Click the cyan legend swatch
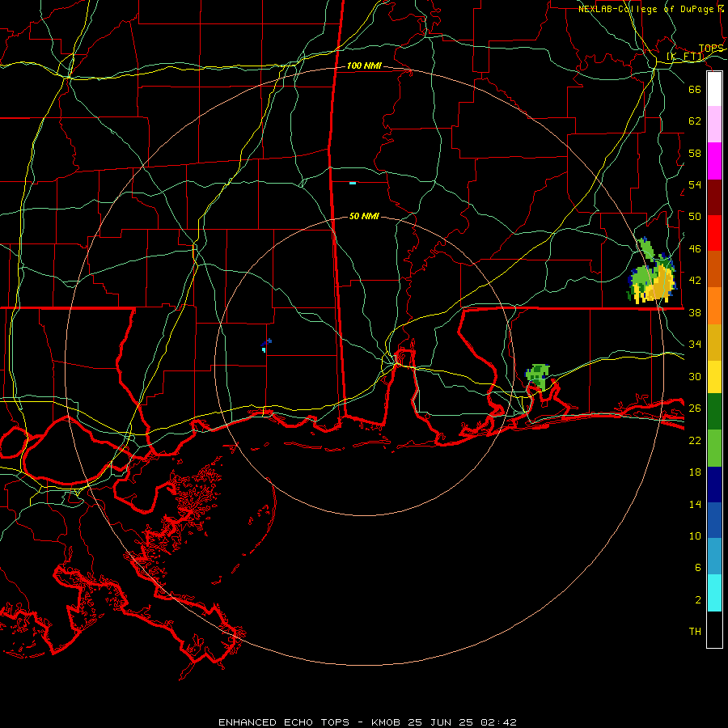The height and width of the screenshot is (728, 728). pos(714,593)
